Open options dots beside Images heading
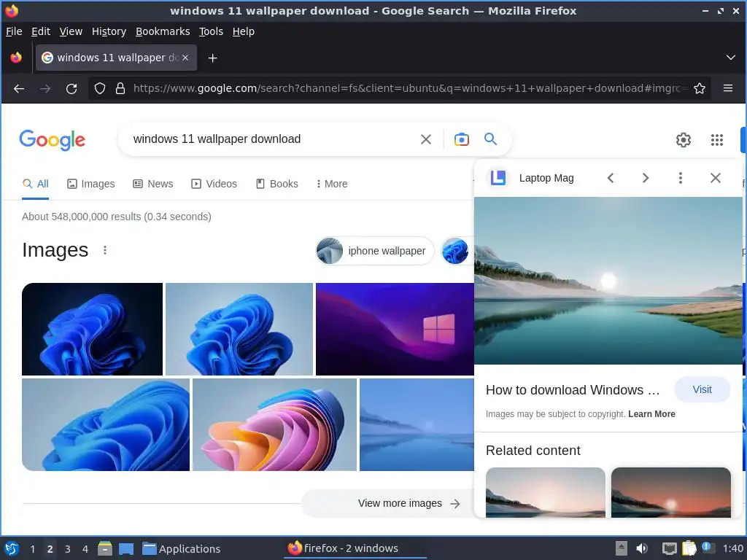The width and height of the screenshot is (747, 560). click(105, 250)
